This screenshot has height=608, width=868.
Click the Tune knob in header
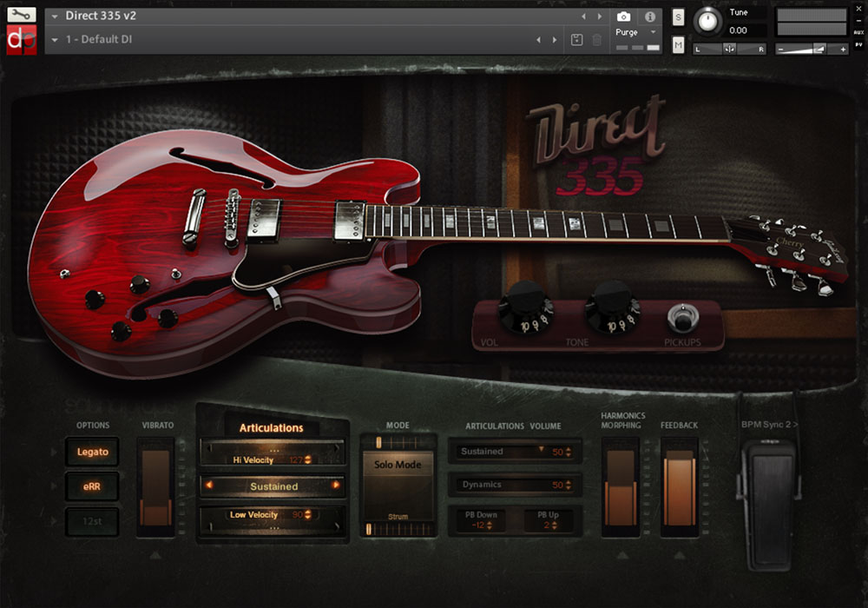[x=708, y=22]
